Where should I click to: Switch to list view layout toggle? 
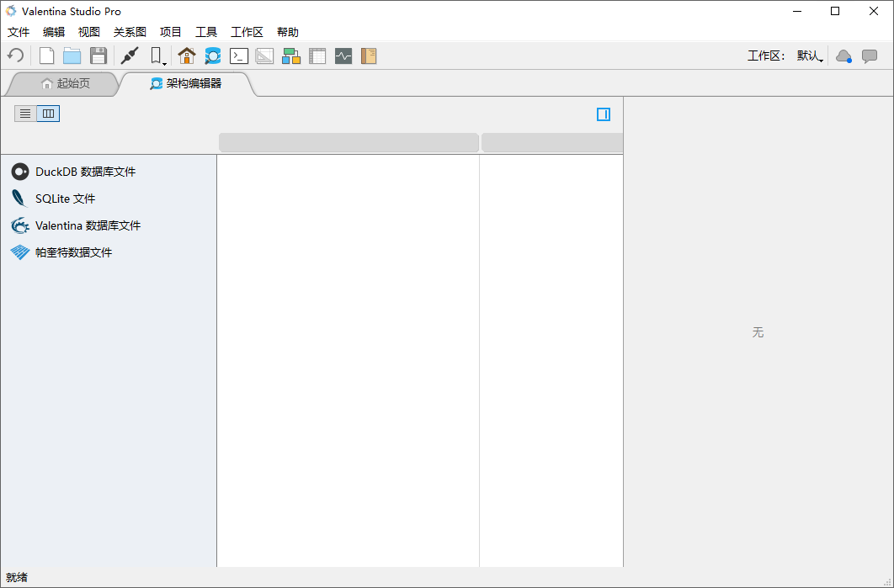click(x=25, y=114)
